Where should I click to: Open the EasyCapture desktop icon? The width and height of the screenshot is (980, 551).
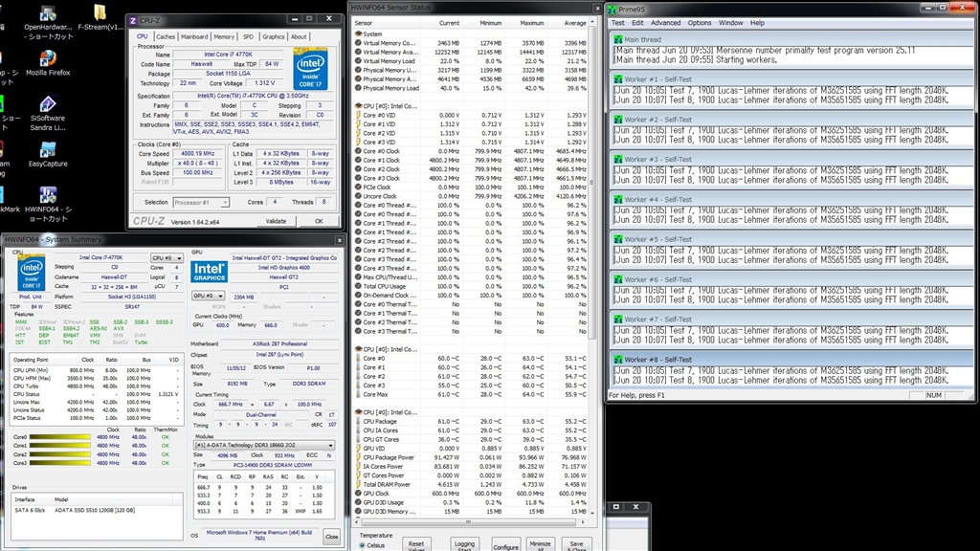click(x=47, y=151)
